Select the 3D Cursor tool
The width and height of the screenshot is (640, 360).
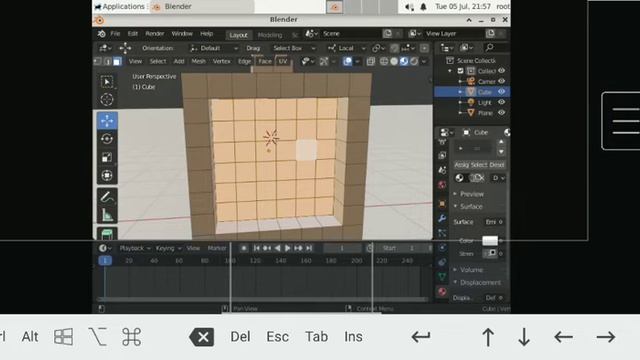tap(107, 100)
